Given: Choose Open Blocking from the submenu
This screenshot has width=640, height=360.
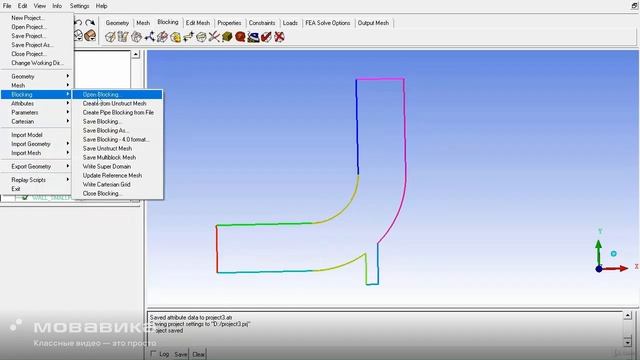Looking at the screenshot, I should [x=118, y=94].
